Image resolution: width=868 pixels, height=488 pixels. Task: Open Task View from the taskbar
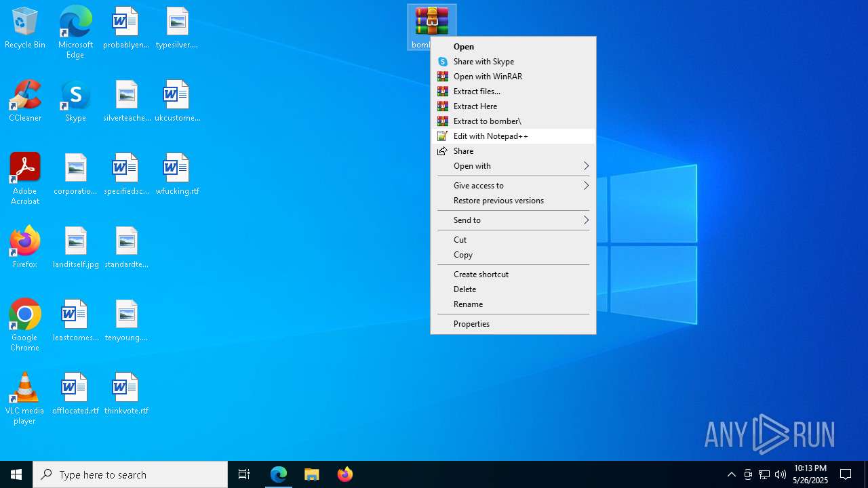tap(244, 474)
